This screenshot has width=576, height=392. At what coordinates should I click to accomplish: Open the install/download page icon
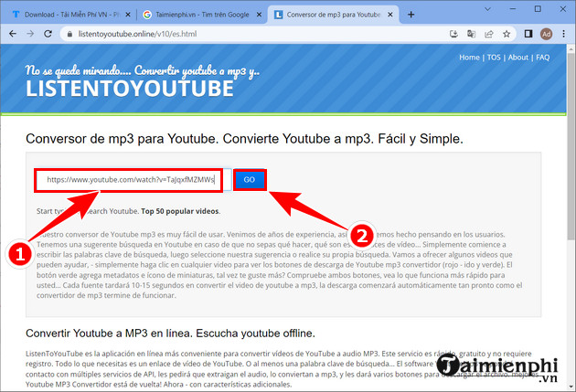tap(453, 34)
